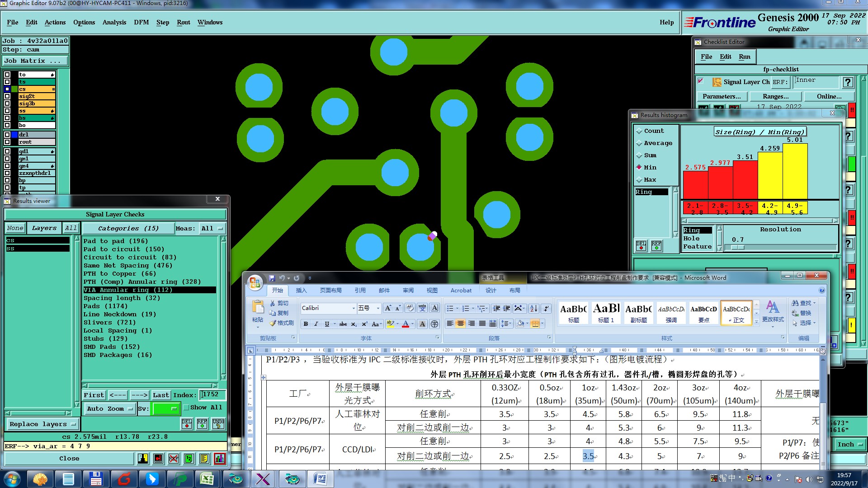868x488 pixels.
Task: Open the Calibri font name dropdown
Action: tap(354, 308)
